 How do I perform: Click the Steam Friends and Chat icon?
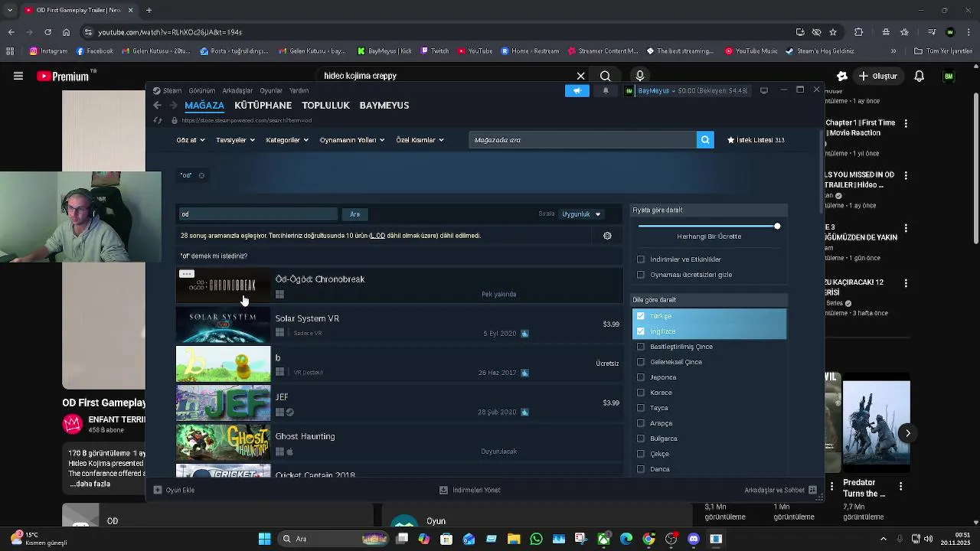click(x=812, y=490)
